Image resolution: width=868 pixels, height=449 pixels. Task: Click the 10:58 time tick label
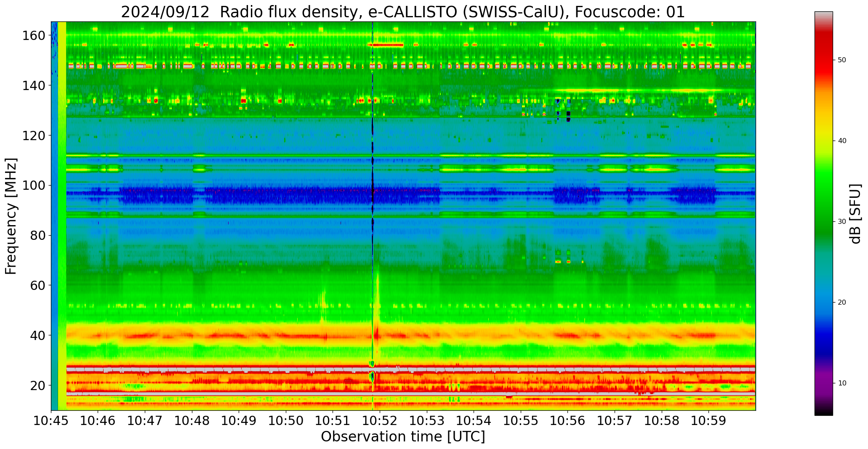tap(662, 420)
